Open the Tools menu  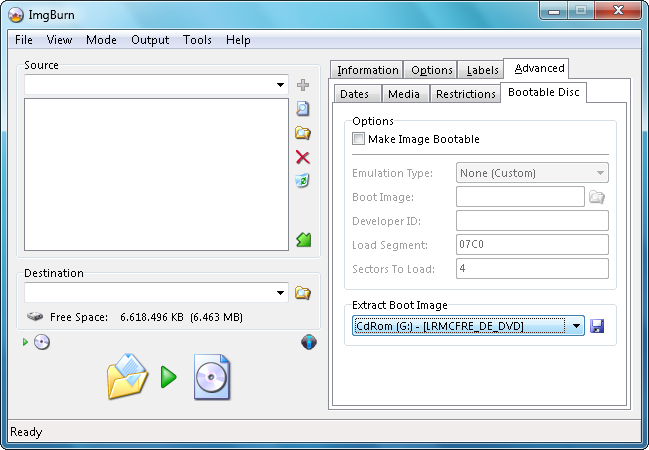point(197,40)
